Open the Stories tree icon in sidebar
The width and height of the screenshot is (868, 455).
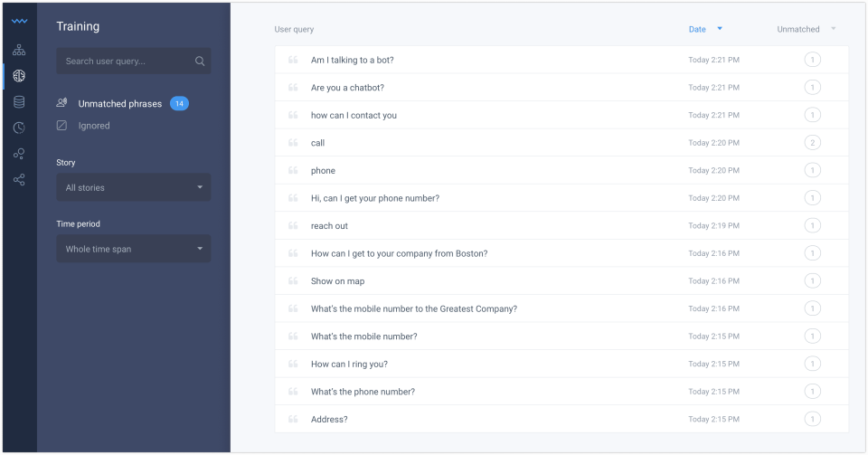coord(19,50)
